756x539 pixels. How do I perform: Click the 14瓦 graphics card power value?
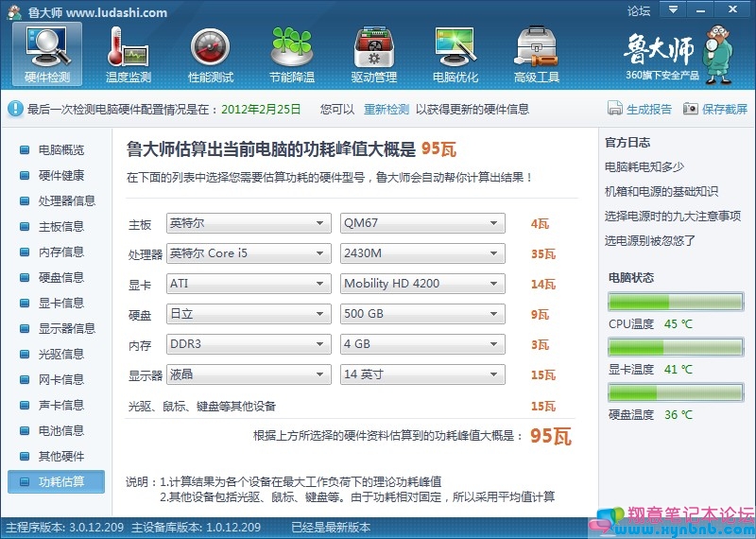pyautogui.click(x=543, y=285)
